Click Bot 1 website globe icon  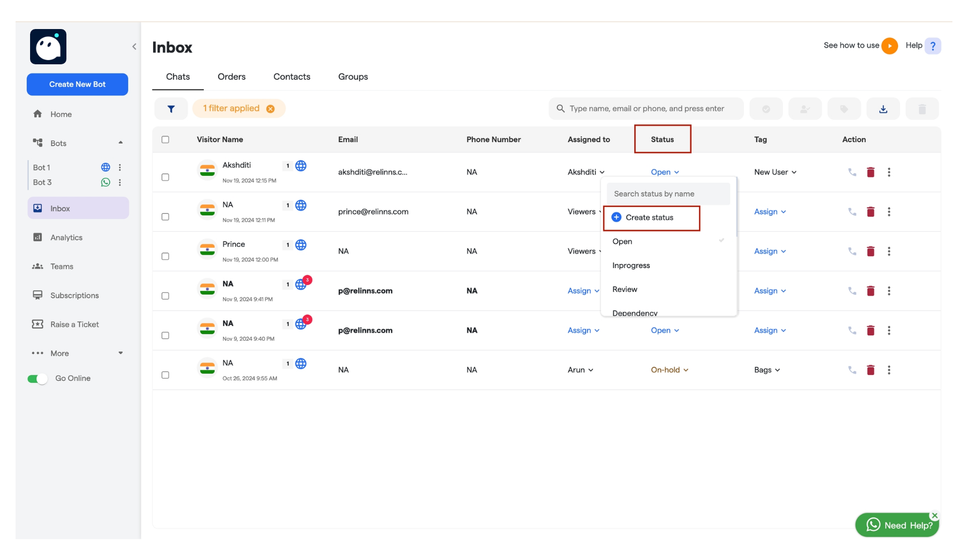point(105,167)
